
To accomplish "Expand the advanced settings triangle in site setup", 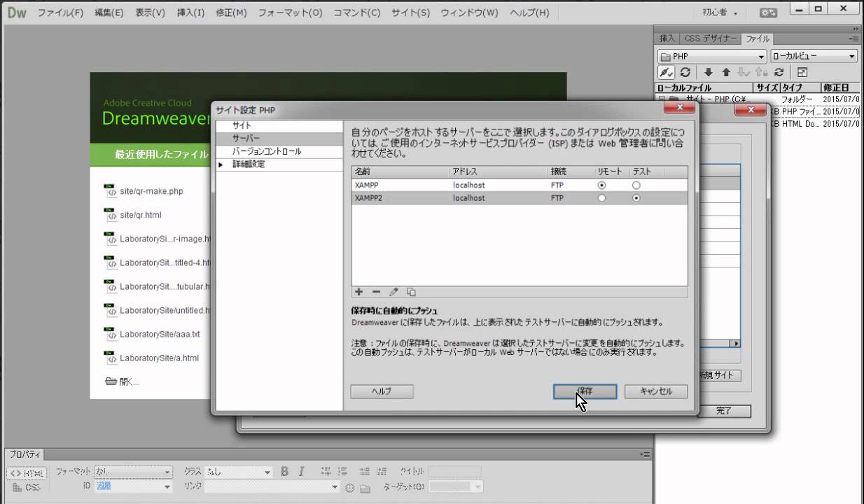I will [221, 164].
